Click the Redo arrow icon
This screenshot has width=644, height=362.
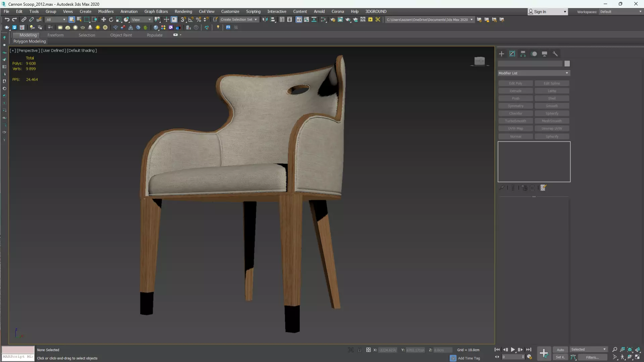[14, 19]
